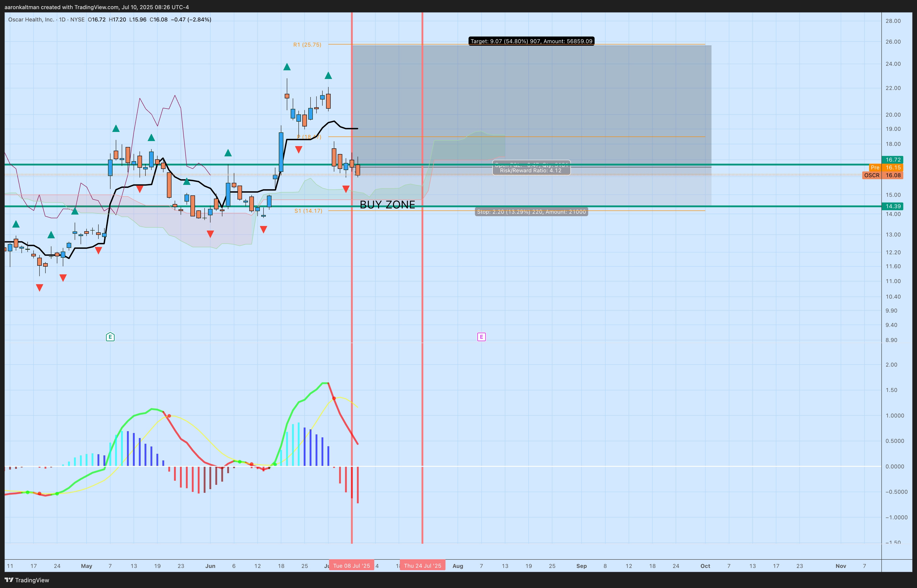Click the teal up-triangle above the 24.00 peak candle
The image size is (917, 588).
tap(287, 67)
